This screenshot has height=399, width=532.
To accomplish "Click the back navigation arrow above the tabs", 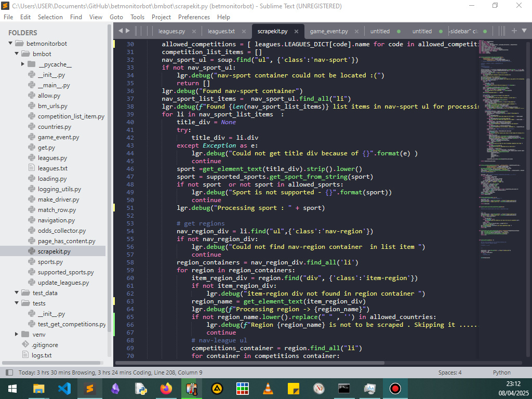I will tap(121, 31).
